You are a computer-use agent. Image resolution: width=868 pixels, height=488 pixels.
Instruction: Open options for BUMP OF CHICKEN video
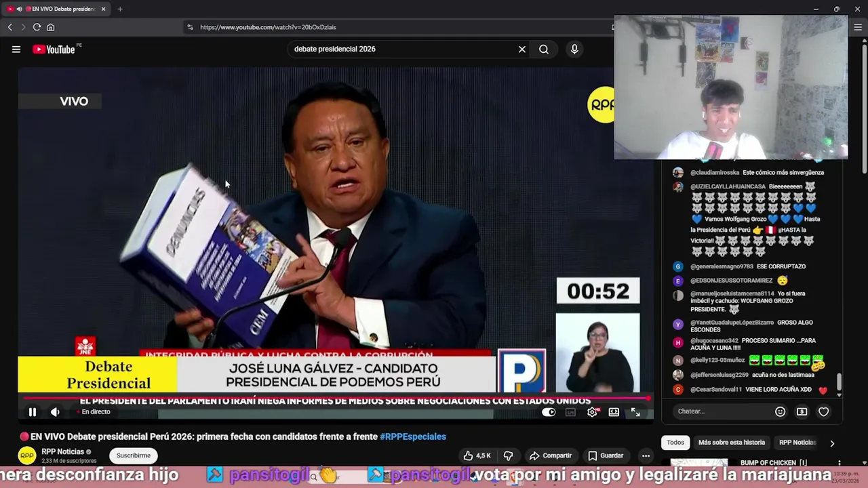coord(839,464)
